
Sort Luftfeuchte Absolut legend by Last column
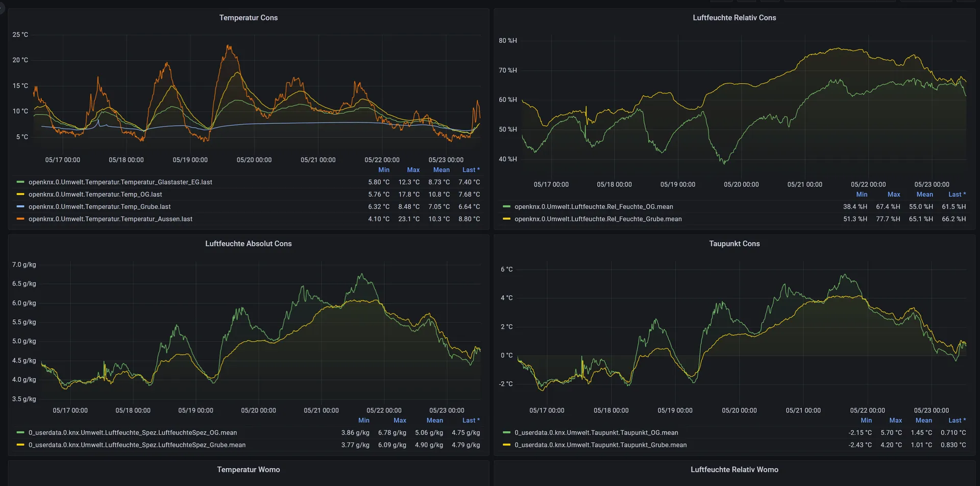pyautogui.click(x=470, y=421)
